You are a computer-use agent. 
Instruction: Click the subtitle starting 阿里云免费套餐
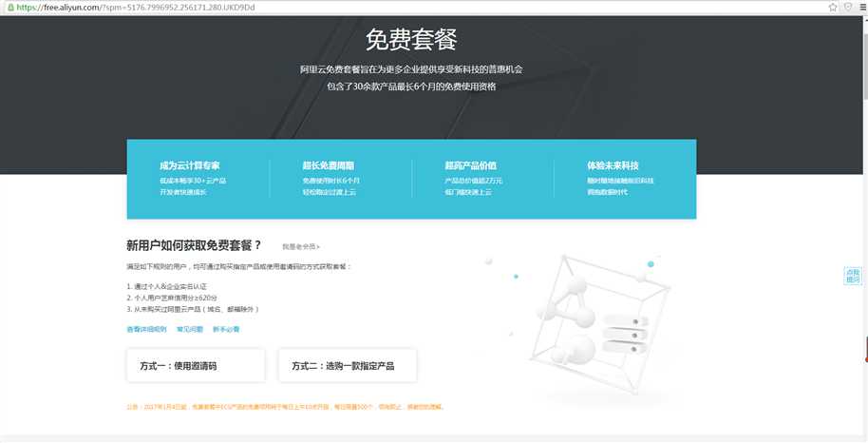pos(411,69)
